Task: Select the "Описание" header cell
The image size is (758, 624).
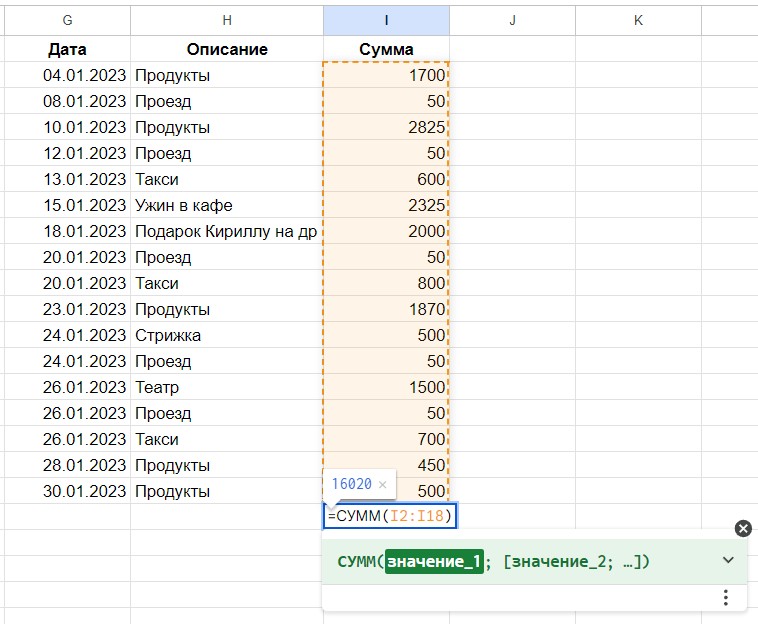Action: coord(227,49)
